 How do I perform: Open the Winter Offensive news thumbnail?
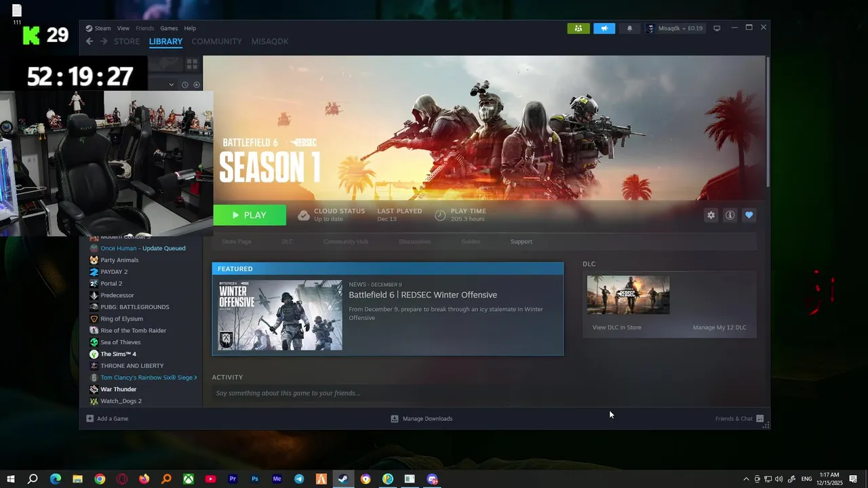point(280,315)
